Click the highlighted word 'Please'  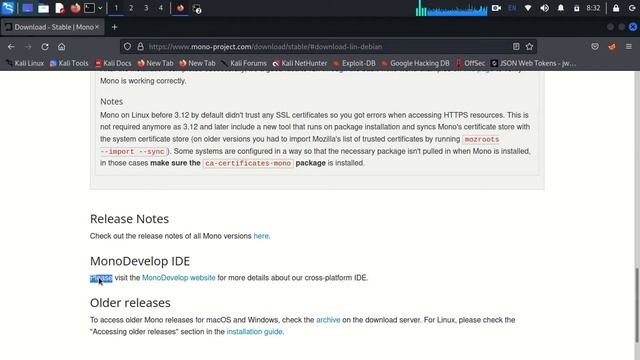(101, 278)
